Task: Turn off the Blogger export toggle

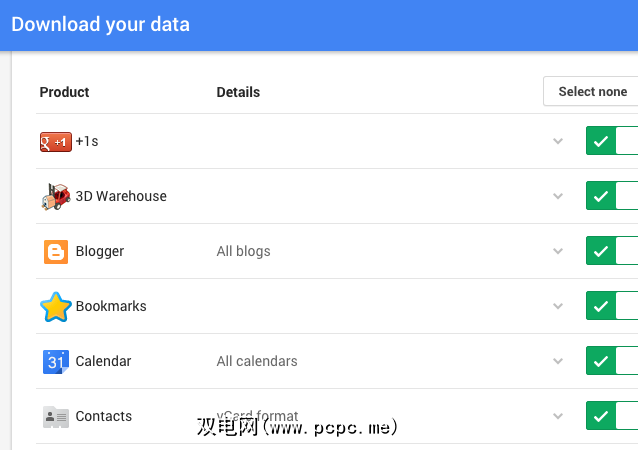Action: [x=611, y=251]
